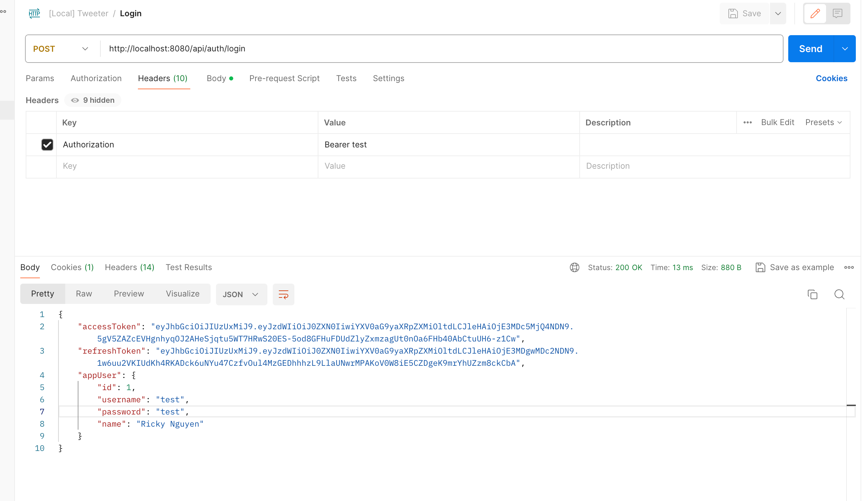Show the 9 hidden headers
868x501 pixels.
pos(93,100)
